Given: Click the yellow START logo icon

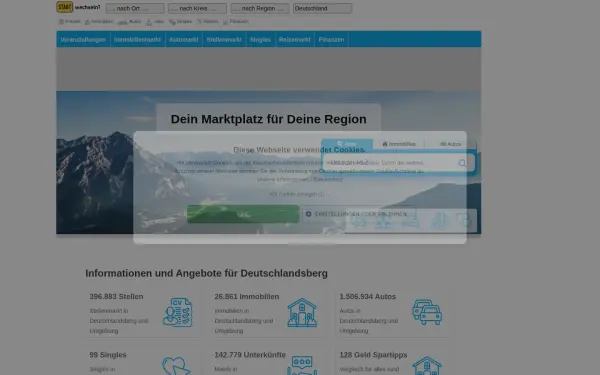Looking at the screenshot, I should point(64,7).
